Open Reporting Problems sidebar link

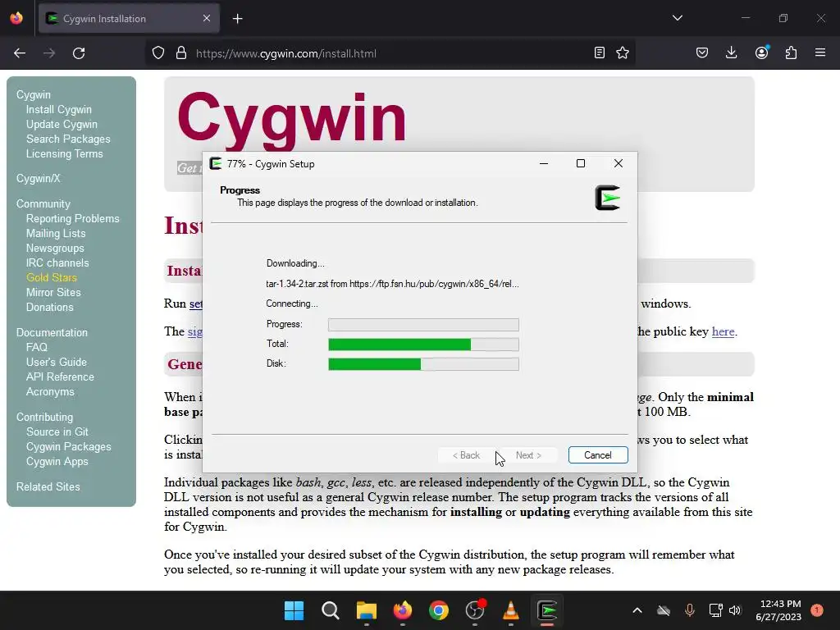tap(73, 218)
